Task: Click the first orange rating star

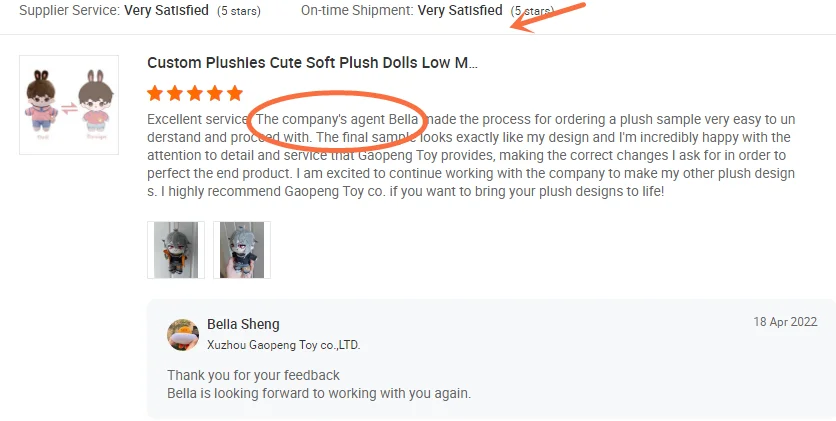Action: [x=155, y=93]
